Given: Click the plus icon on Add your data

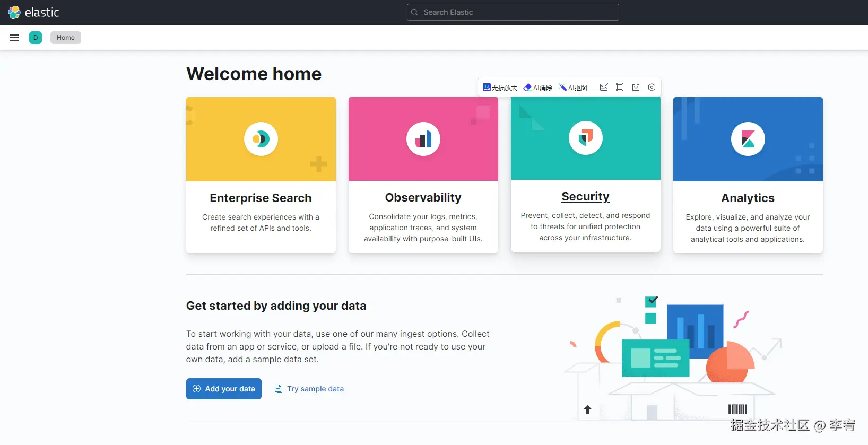Looking at the screenshot, I should [196, 389].
